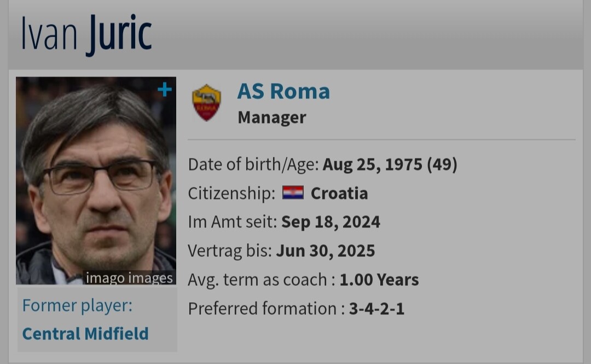This screenshot has width=591, height=364.
Task: Click the Avg. term as coach label
Action: 262,280
